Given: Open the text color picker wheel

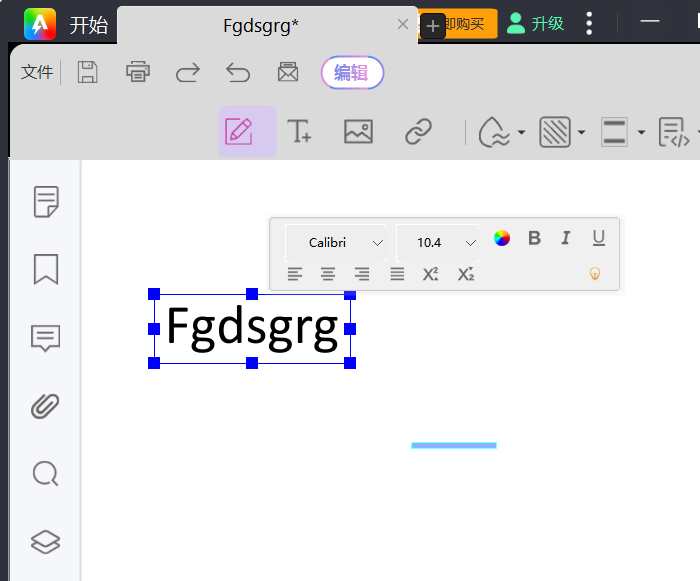Looking at the screenshot, I should point(502,238).
